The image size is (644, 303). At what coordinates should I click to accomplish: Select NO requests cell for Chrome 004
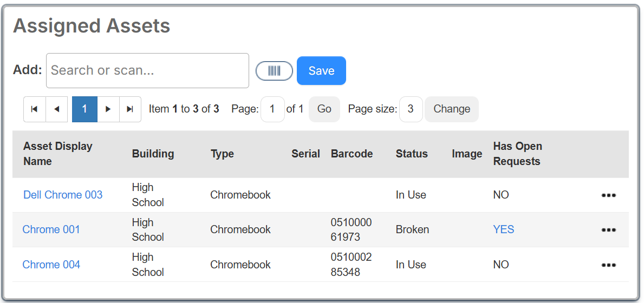tap(501, 265)
